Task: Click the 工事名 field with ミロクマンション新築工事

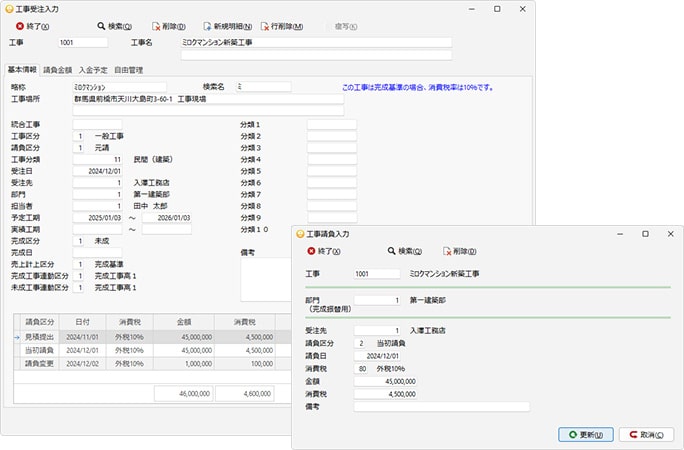Action: pyautogui.click(x=316, y=42)
